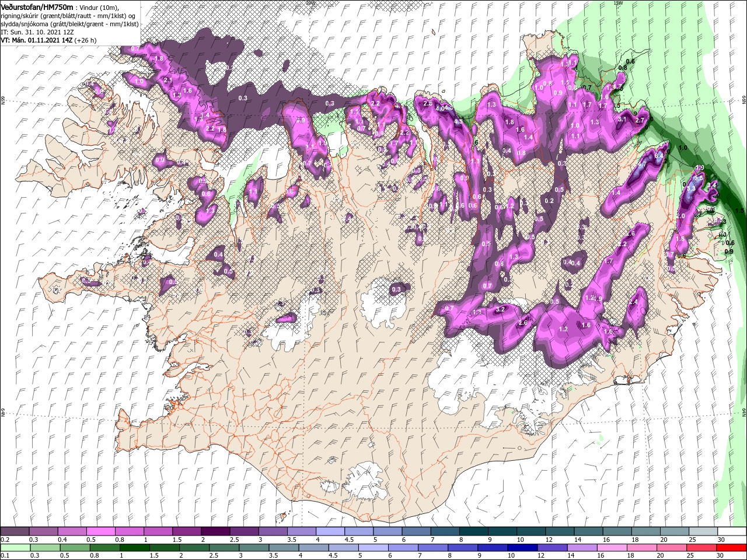
Task: Click the '0.2' label in the snow legend
Action: pos(5,540)
